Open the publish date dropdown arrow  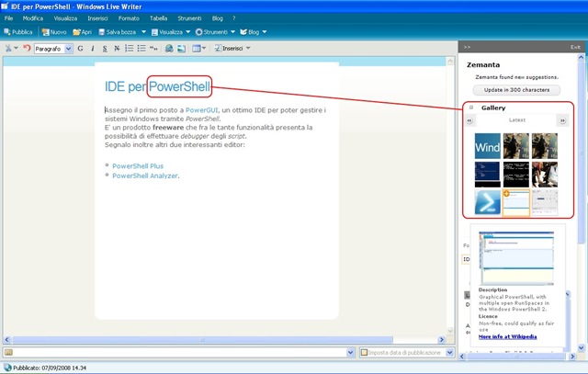coord(449,353)
